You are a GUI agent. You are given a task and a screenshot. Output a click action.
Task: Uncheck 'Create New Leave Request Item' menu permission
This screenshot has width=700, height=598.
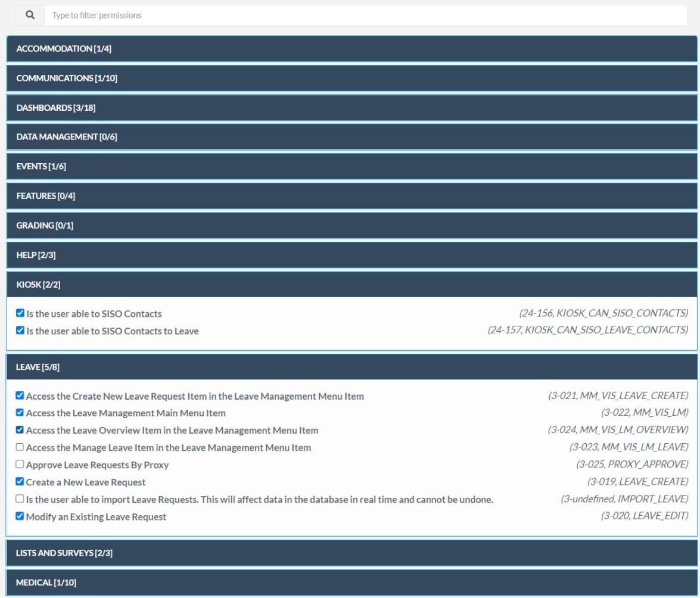[20, 395]
